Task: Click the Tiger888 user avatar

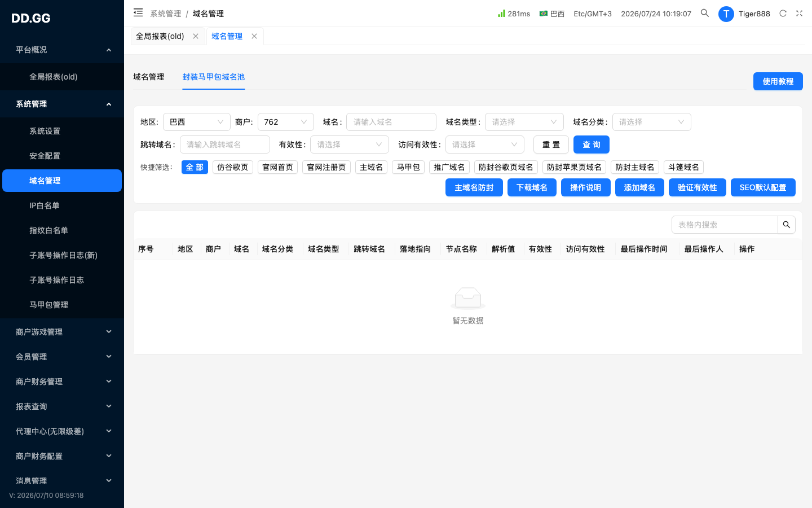Action: click(726, 14)
